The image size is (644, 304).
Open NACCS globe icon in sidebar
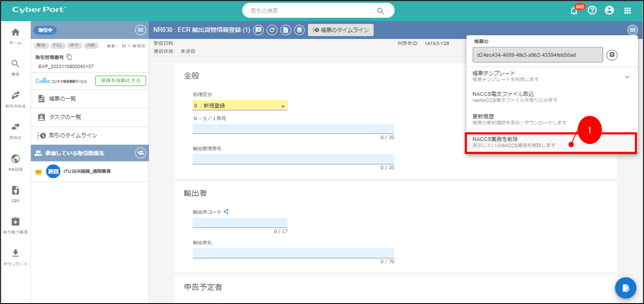click(x=15, y=161)
